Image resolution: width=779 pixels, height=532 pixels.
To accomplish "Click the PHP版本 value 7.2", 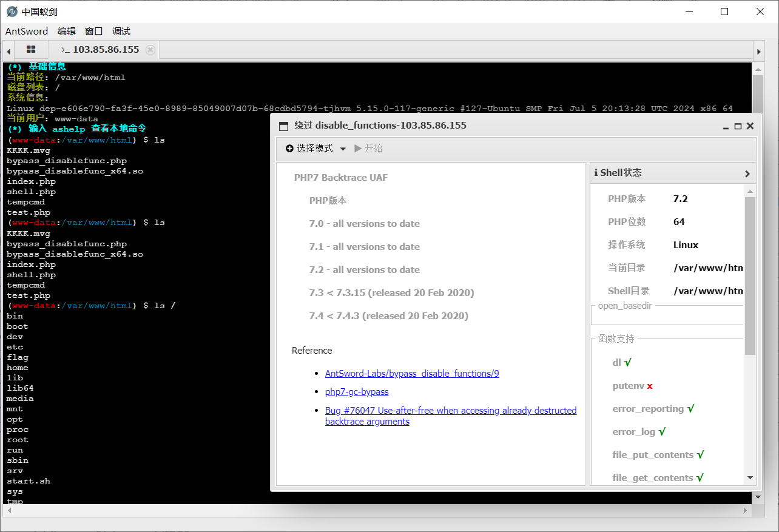I will (681, 199).
